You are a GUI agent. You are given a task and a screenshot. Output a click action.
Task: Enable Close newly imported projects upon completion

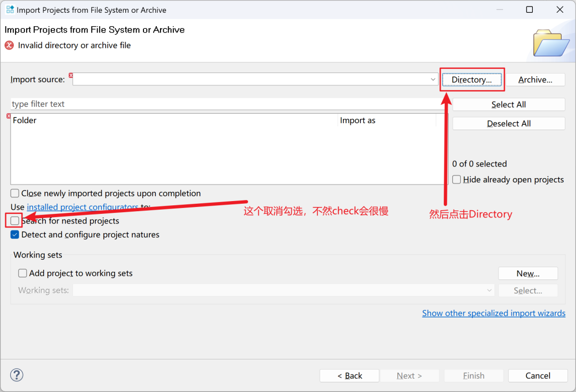(x=15, y=194)
